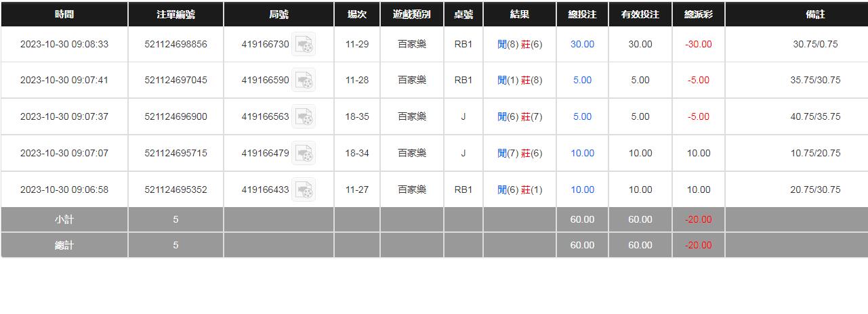
Task: Open video replay icon for round 419166730
Action: pyautogui.click(x=304, y=45)
